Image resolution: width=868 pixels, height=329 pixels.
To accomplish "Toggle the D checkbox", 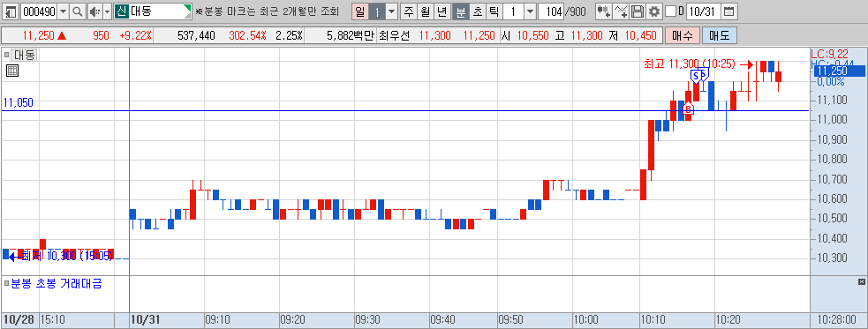I will click(670, 11).
